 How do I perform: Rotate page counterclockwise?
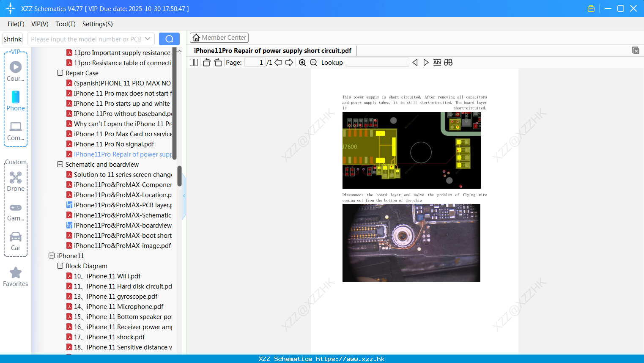point(206,62)
